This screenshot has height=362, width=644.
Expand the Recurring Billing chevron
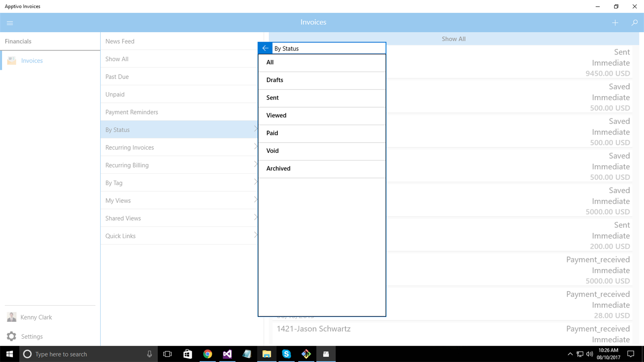coord(256,164)
